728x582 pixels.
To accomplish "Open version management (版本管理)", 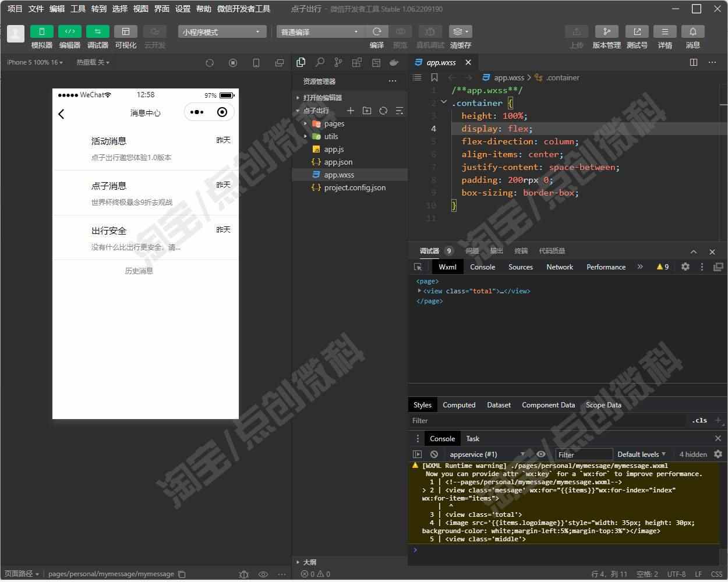I will (607, 31).
